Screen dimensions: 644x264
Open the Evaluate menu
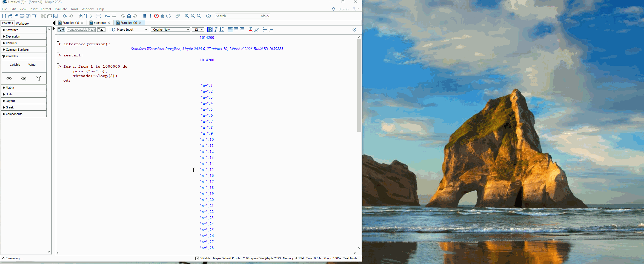61,9
